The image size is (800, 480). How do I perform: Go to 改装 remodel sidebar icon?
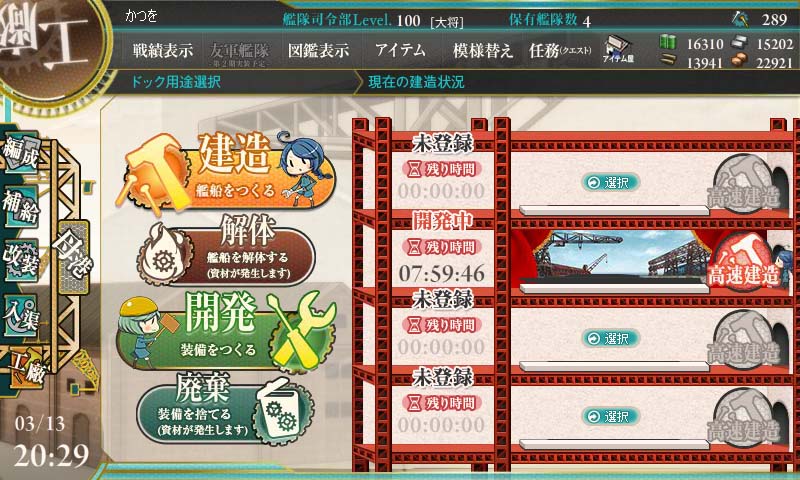[x=21, y=260]
